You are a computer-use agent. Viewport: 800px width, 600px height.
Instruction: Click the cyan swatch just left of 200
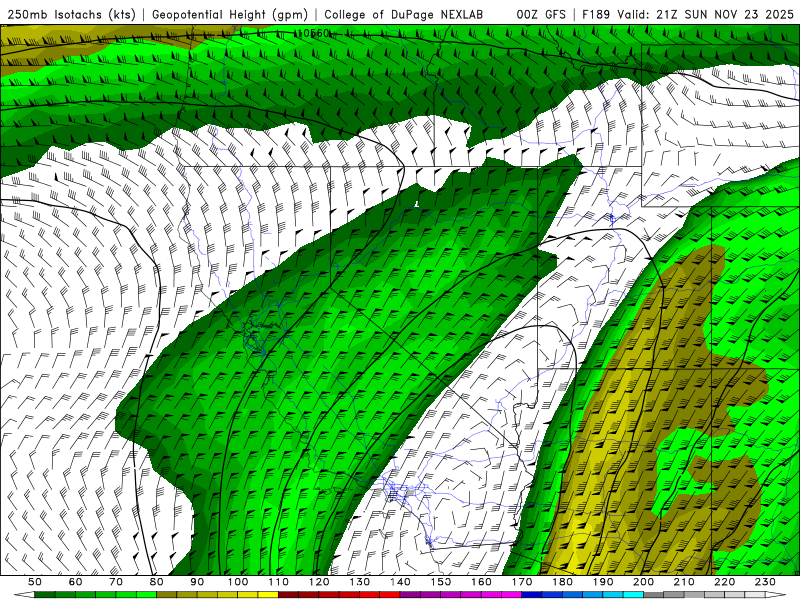(x=634, y=595)
